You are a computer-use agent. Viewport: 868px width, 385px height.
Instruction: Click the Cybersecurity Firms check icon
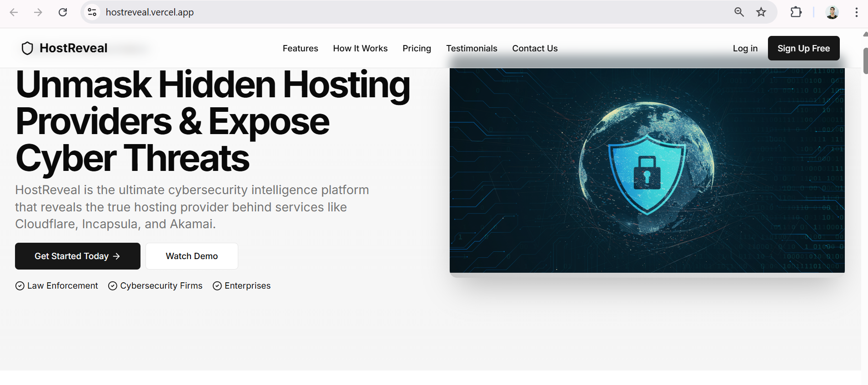tap(113, 286)
